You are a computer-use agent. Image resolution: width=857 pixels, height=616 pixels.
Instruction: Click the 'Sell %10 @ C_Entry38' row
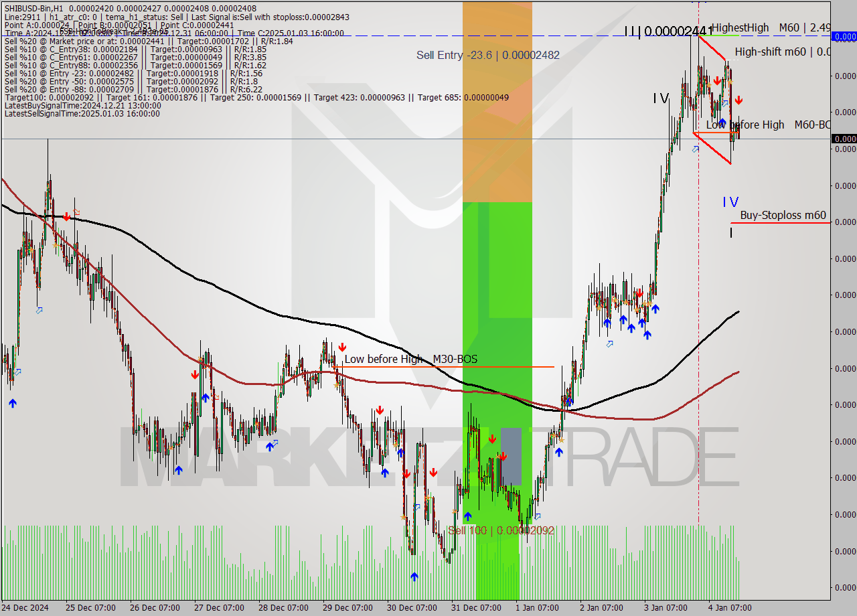pyautogui.click(x=135, y=49)
